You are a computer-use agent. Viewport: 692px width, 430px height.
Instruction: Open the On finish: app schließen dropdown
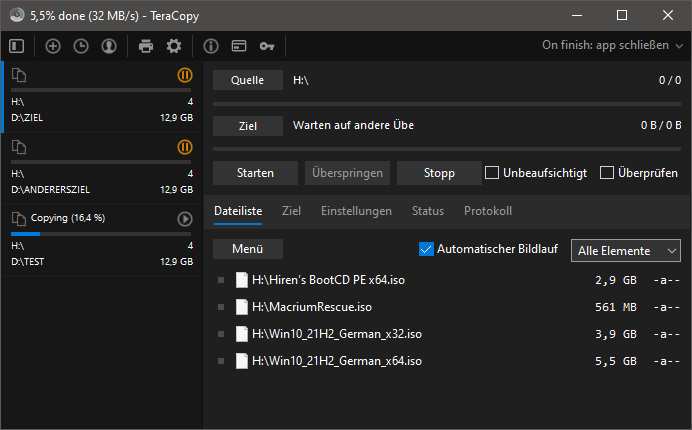pyautogui.click(x=613, y=45)
